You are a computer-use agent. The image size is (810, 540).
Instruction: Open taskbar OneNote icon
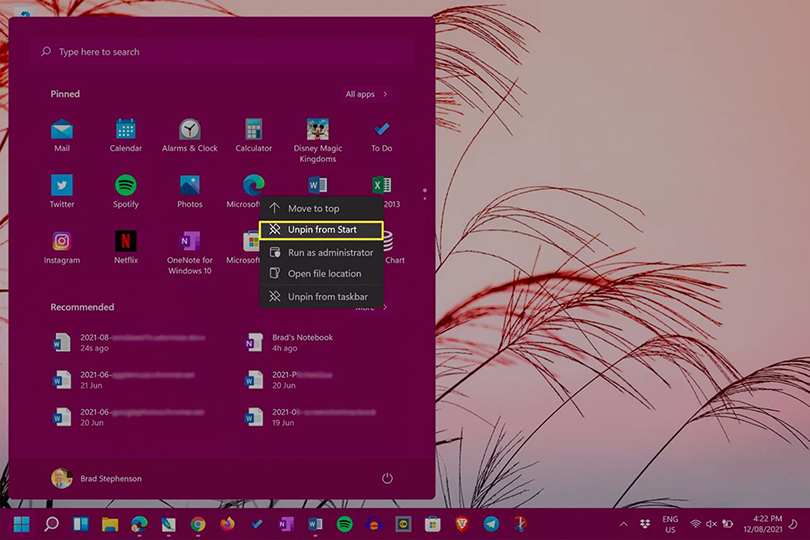(x=286, y=524)
